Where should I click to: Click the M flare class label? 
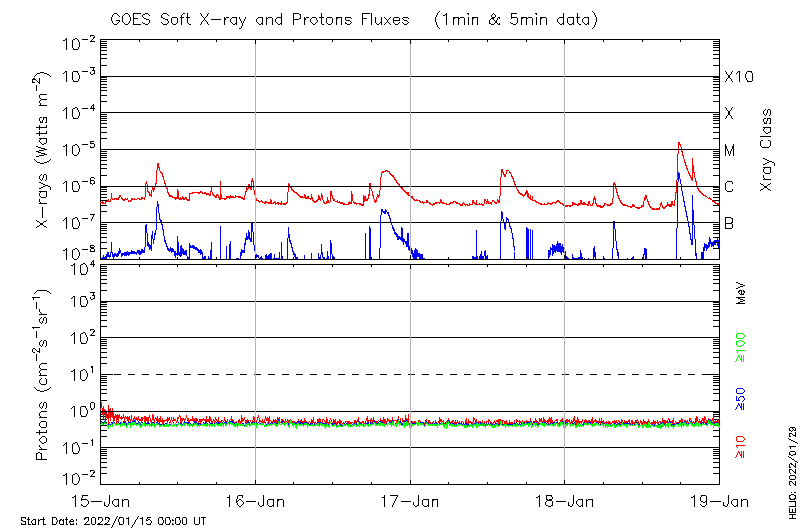(x=730, y=151)
